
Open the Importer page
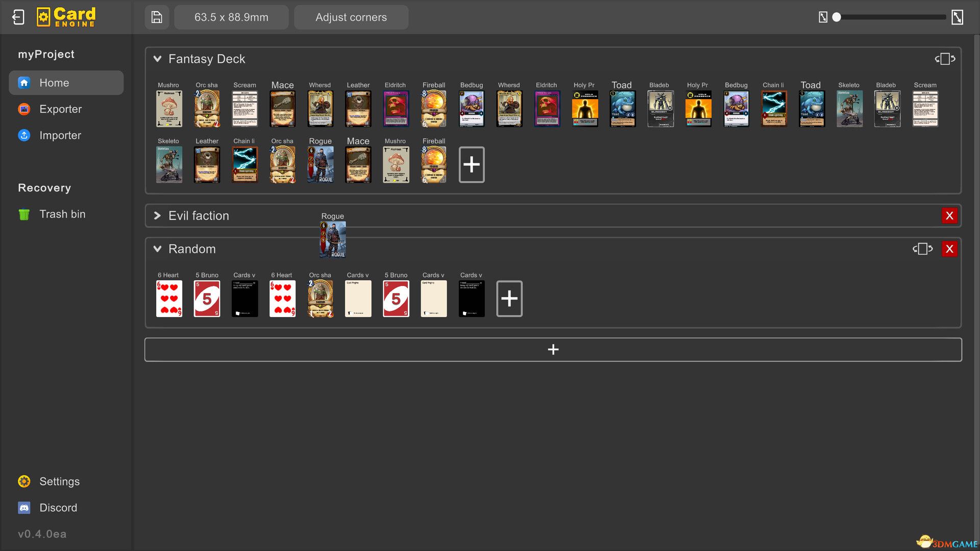click(x=60, y=135)
